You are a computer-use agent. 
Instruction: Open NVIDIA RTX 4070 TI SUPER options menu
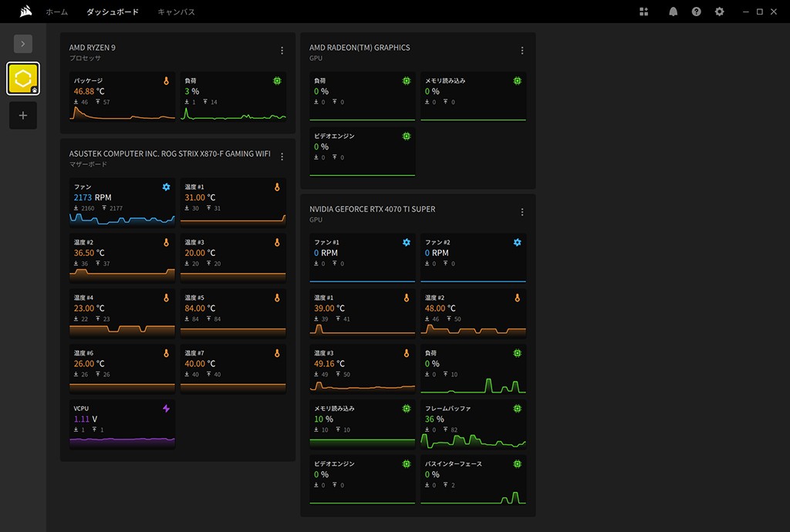coord(522,212)
